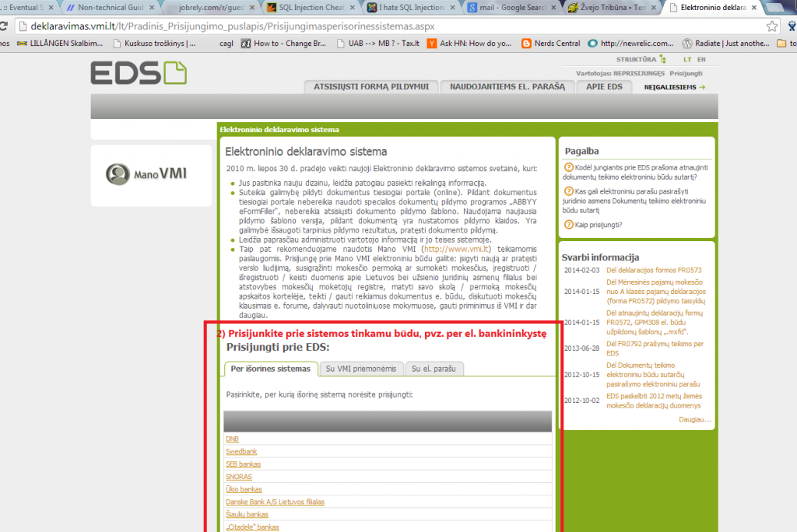Click the Struktūra sitemap icon

pyautogui.click(x=662, y=59)
